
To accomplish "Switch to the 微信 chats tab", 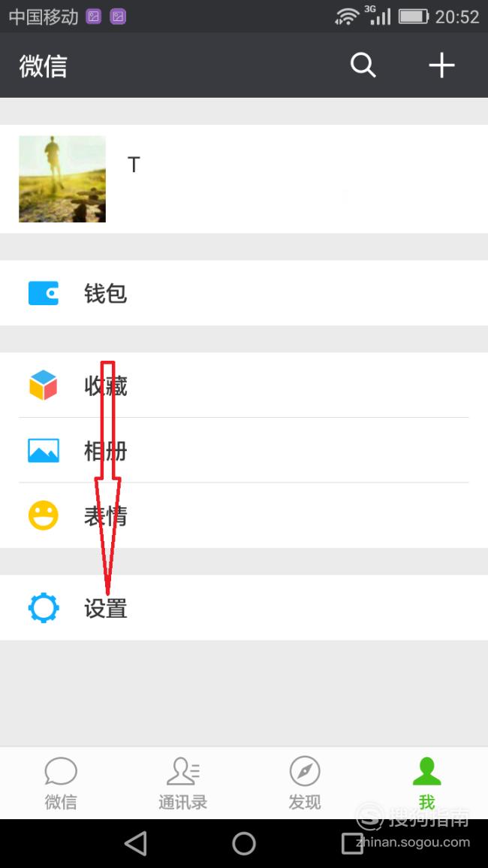I will click(61, 783).
